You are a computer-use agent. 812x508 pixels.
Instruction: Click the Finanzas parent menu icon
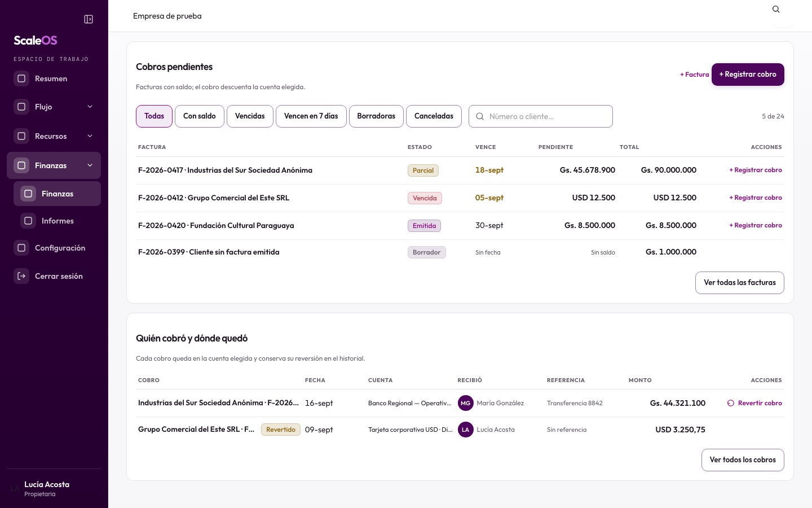(x=21, y=165)
